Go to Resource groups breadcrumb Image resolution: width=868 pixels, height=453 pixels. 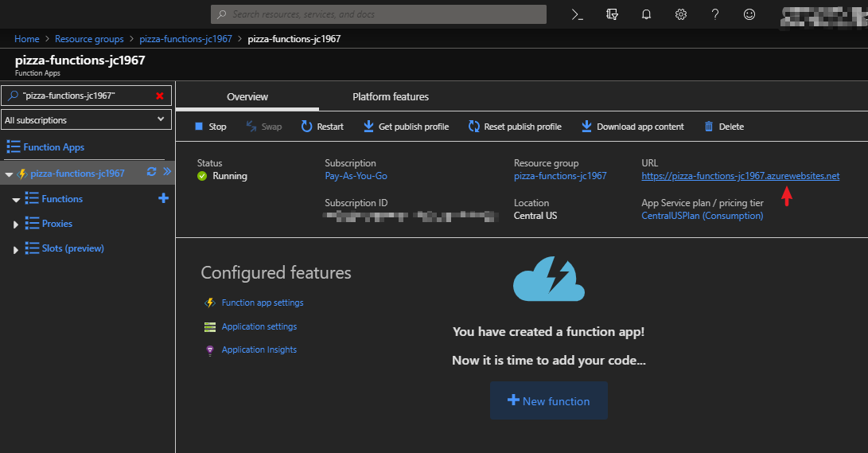pyautogui.click(x=89, y=39)
